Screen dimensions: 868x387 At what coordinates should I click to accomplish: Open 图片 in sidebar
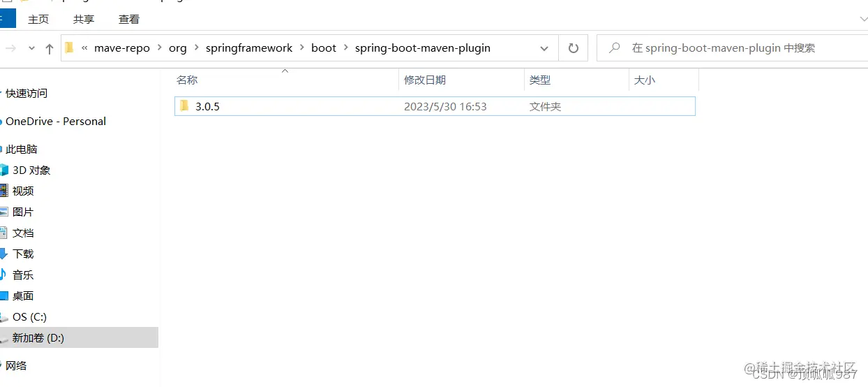pyautogui.click(x=23, y=212)
